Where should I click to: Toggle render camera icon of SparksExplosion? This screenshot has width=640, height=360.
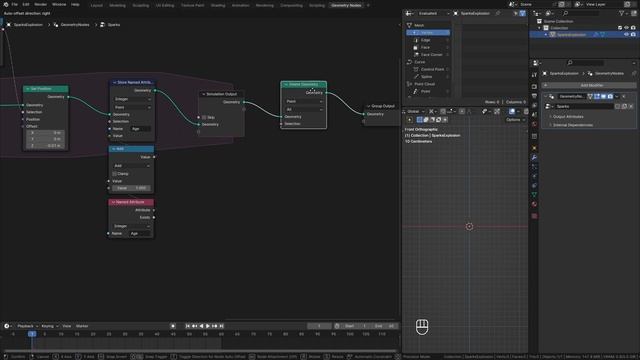[633, 35]
